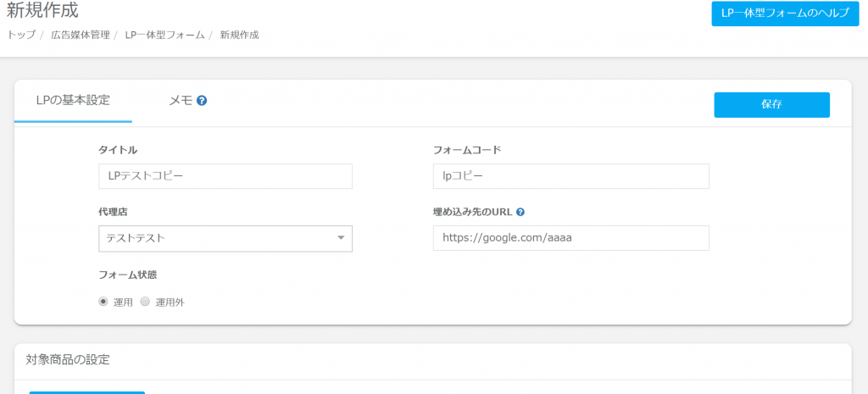Navigate to 広告媒体管理 breadcrumb link
The image size is (868, 394).
coord(82,35)
